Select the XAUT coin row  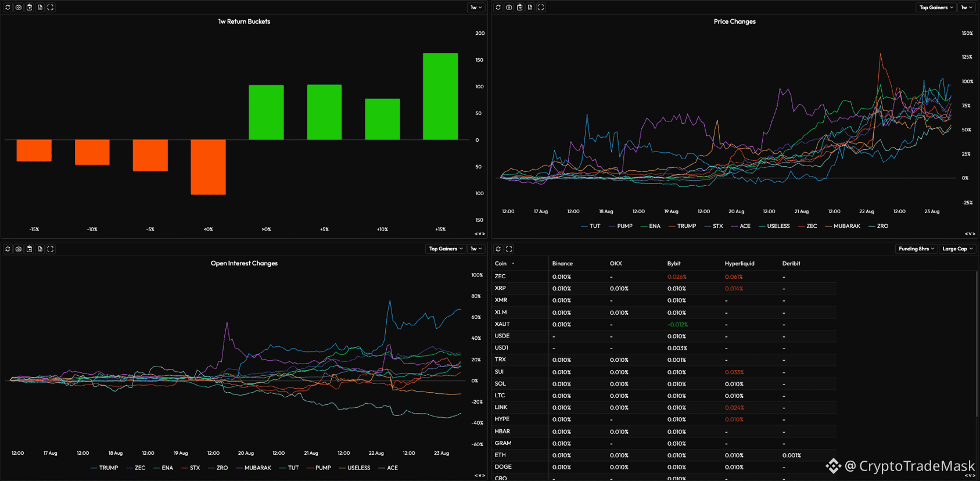pos(664,325)
